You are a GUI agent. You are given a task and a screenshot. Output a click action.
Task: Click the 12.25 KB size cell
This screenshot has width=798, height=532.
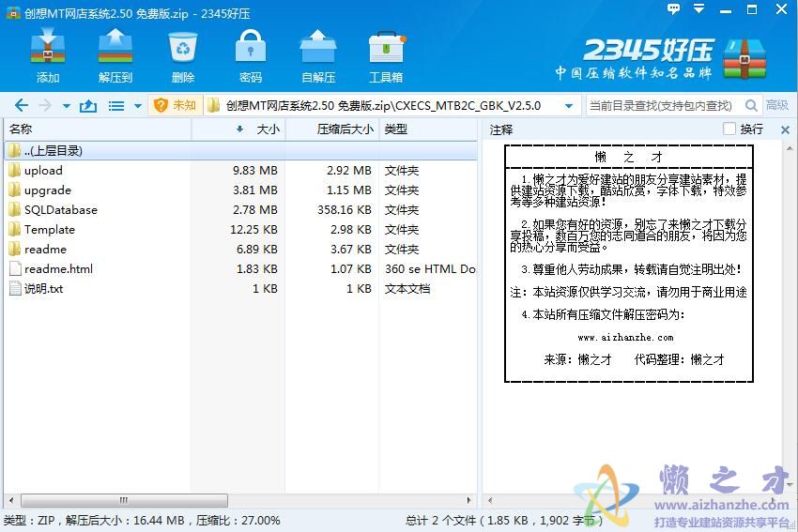pos(254,229)
